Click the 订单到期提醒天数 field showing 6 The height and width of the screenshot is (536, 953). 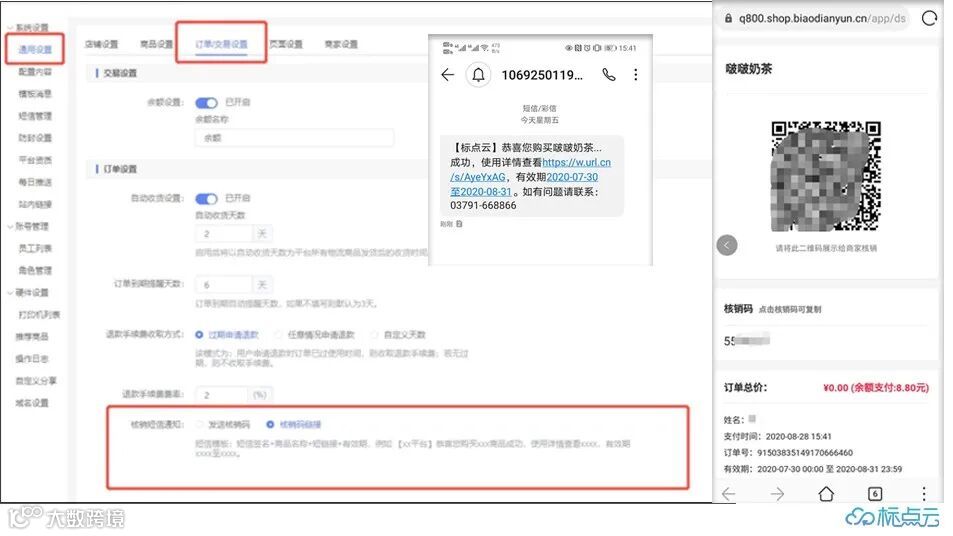pos(224,284)
